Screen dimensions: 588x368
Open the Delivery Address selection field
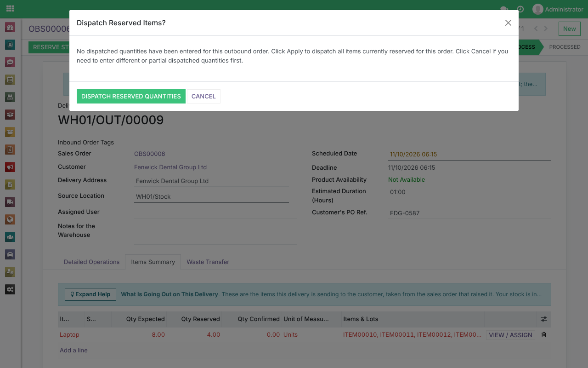tap(211, 181)
